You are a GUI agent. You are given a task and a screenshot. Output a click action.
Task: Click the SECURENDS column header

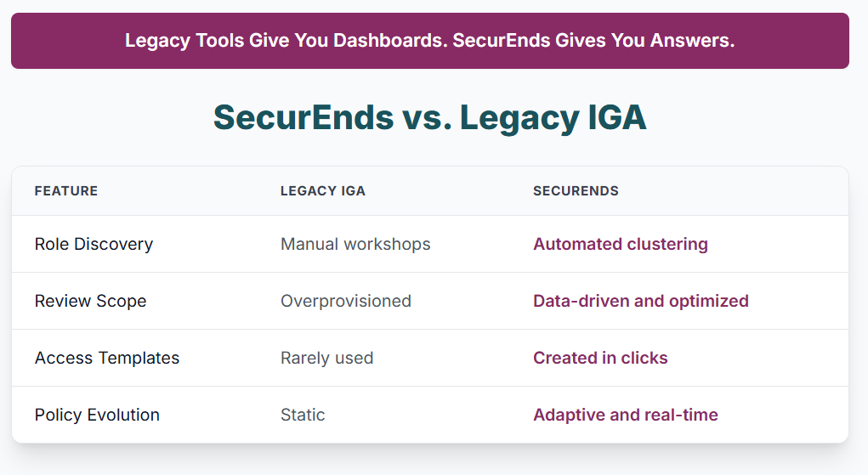coord(576,191)
